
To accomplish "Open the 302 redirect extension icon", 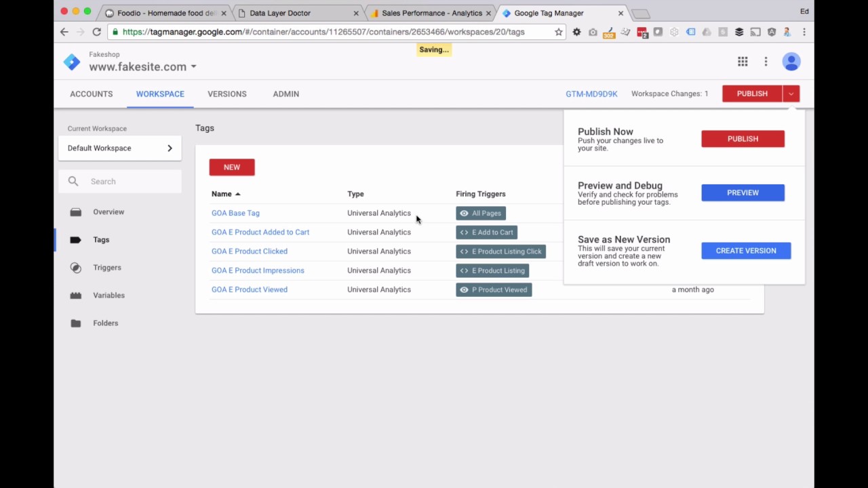I will pyautogui.click(x=609, y=32).
